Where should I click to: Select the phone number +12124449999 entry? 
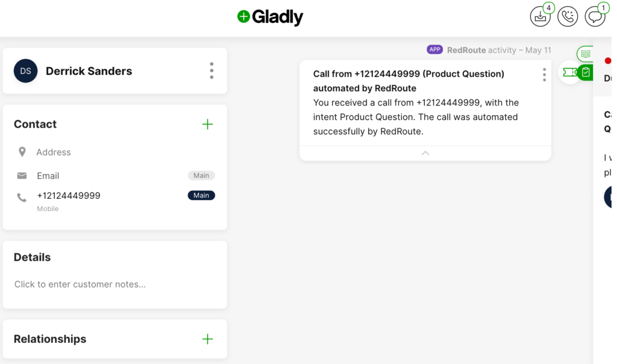click(x=69, y=196)
